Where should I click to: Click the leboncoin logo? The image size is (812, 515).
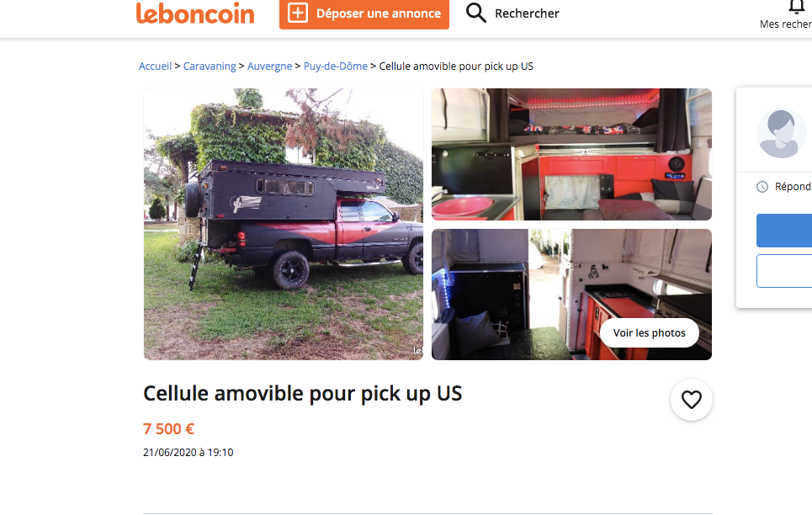click(194, 13)
